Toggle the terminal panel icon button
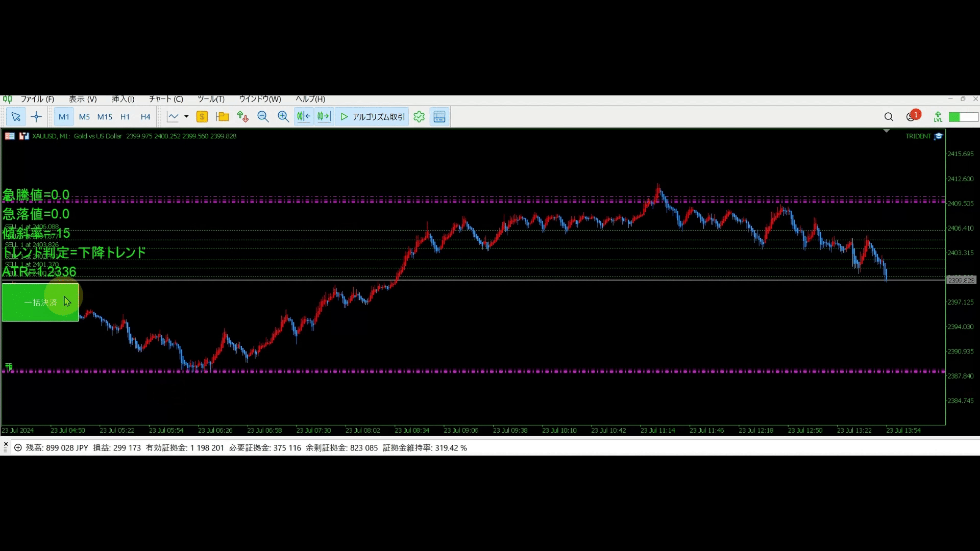The width and height of the screenshot is (980, 551). [x=439, y=117]
